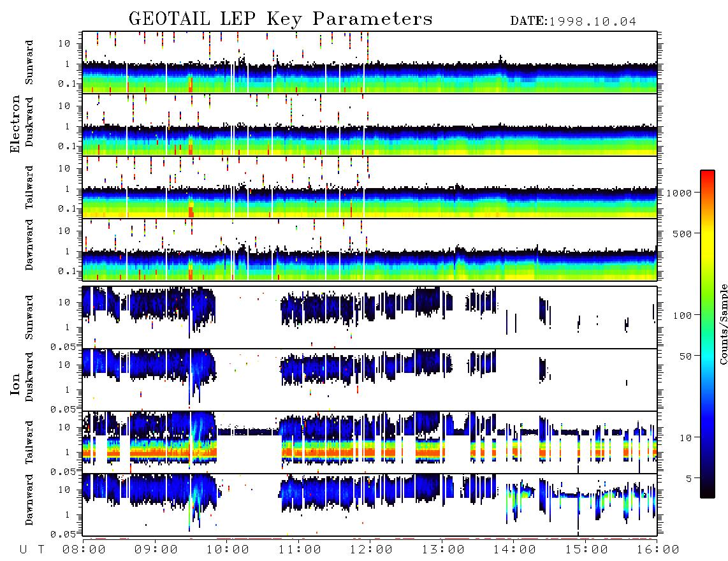Click the '0.05' tick of Ion Dawnward panel
728x561 pixels.
coord(63,534)
